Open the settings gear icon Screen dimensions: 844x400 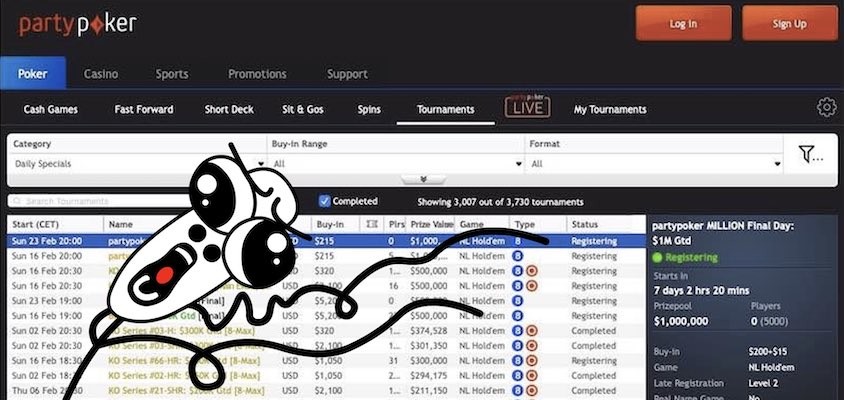point(826,107)
